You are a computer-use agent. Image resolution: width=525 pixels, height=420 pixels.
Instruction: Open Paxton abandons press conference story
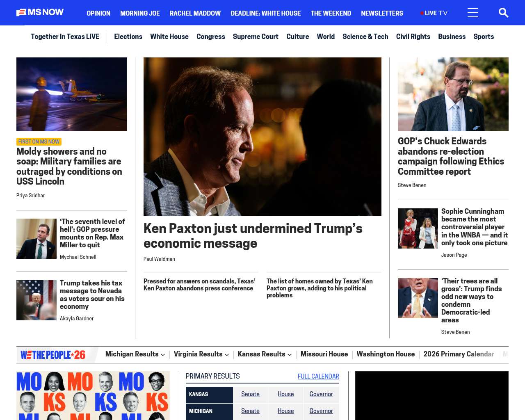tap(199, 285)
